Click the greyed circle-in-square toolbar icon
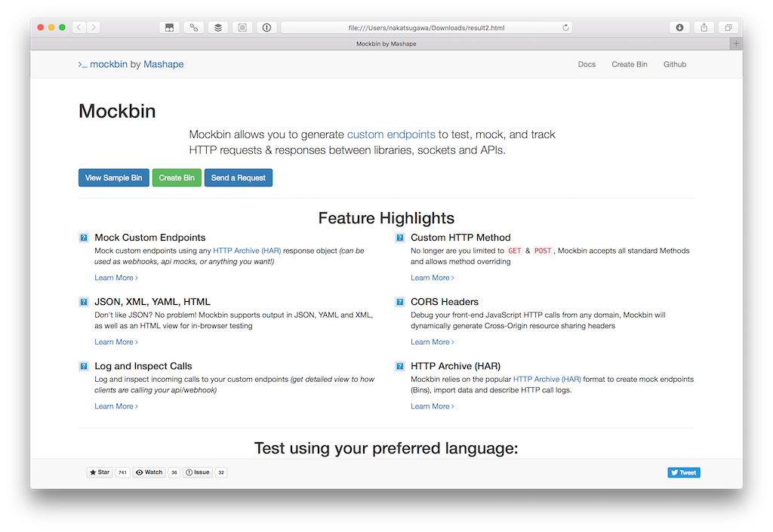Screen dimensions: 773x532 point(242,28)
